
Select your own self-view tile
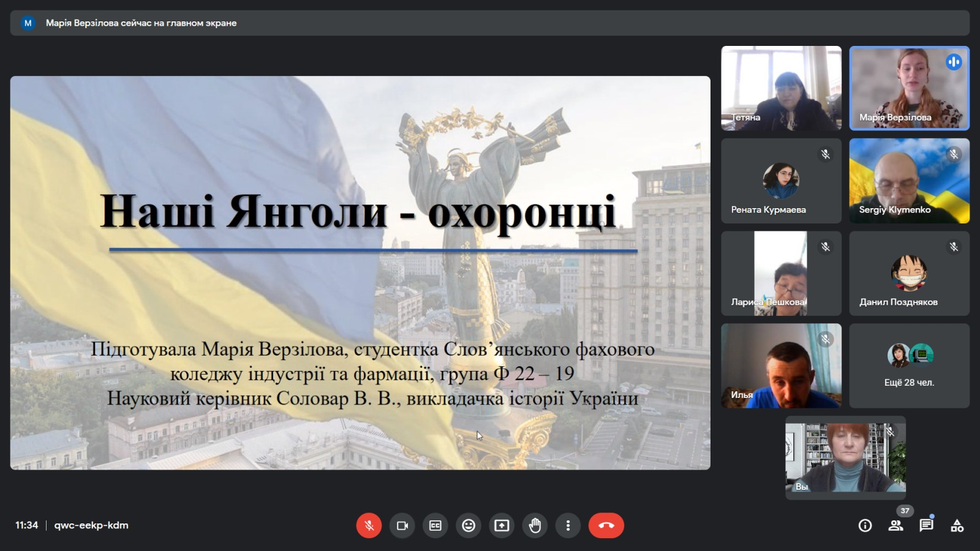pyautogui.click(x=846, y=457)
